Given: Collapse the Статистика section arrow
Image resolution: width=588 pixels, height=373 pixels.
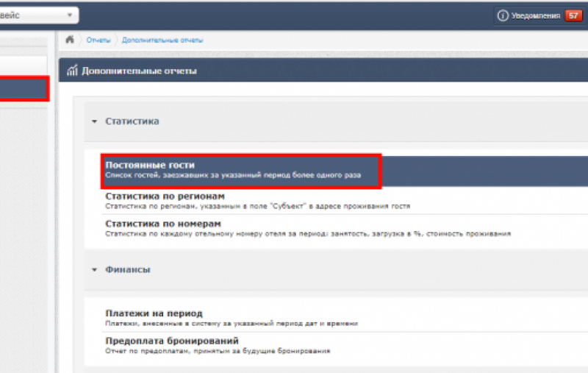Looking at the screenshot, I should coord(94,121).
